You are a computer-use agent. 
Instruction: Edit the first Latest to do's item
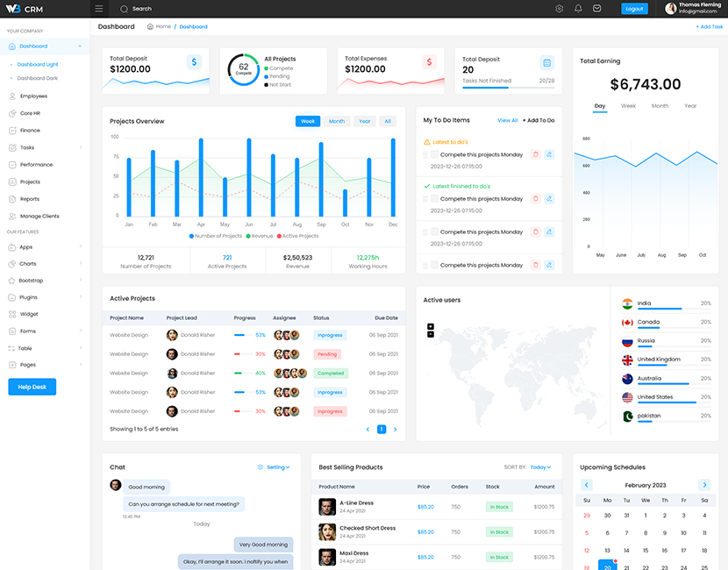click(x=549, y=154)
